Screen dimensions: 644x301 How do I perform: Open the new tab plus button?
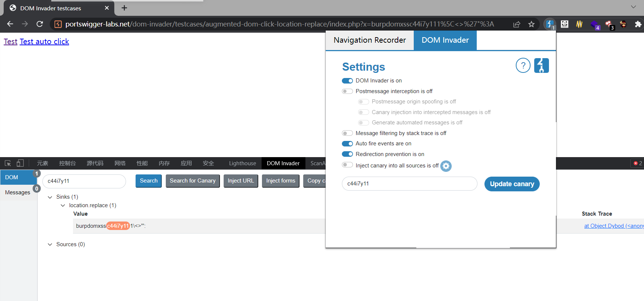pos(124,8)
